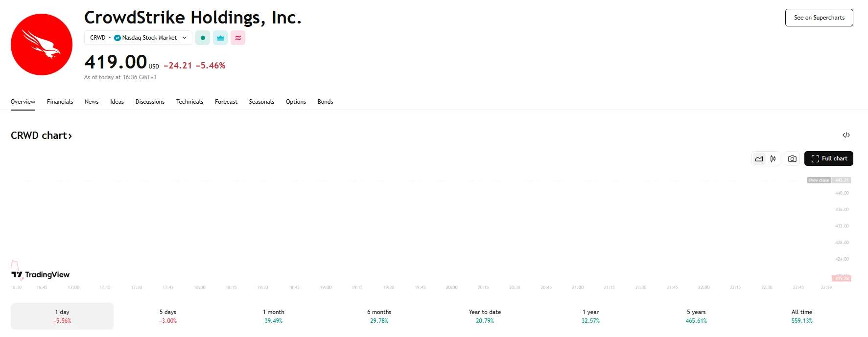868x337 pixels.
Task: Select the 1 year performance range
Action: point(590,315)
